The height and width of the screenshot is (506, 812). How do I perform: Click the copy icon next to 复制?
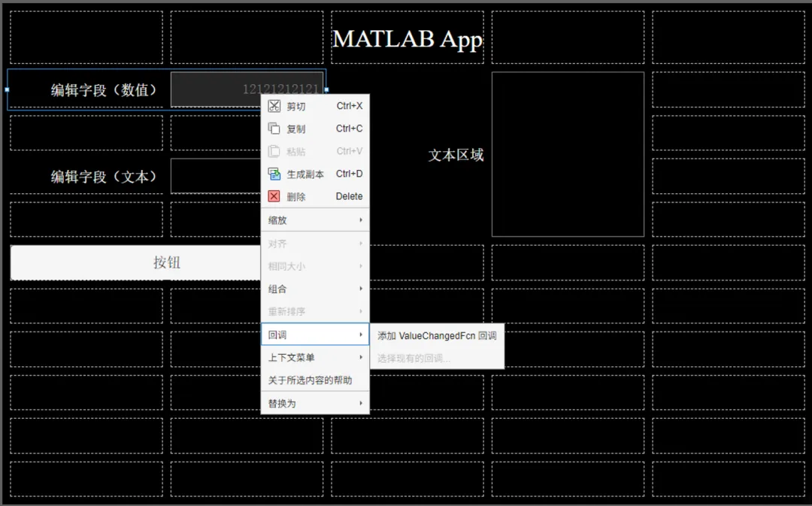coord(274,129)
